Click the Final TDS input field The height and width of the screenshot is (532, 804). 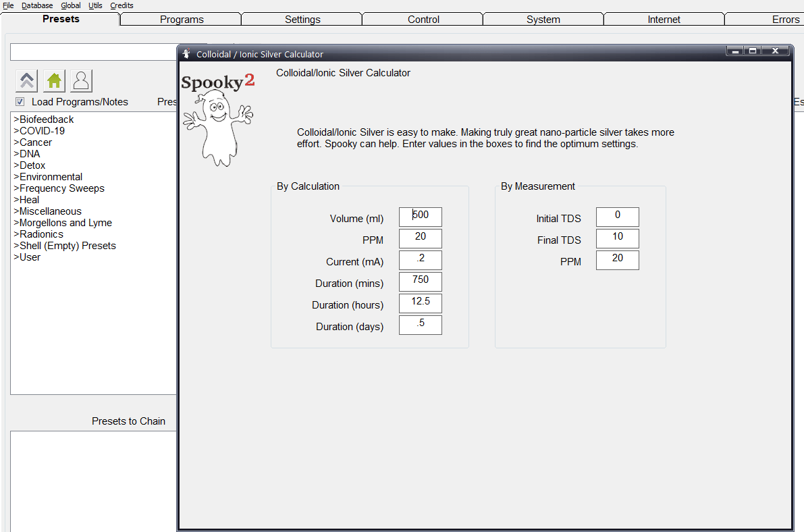[618, 238]
